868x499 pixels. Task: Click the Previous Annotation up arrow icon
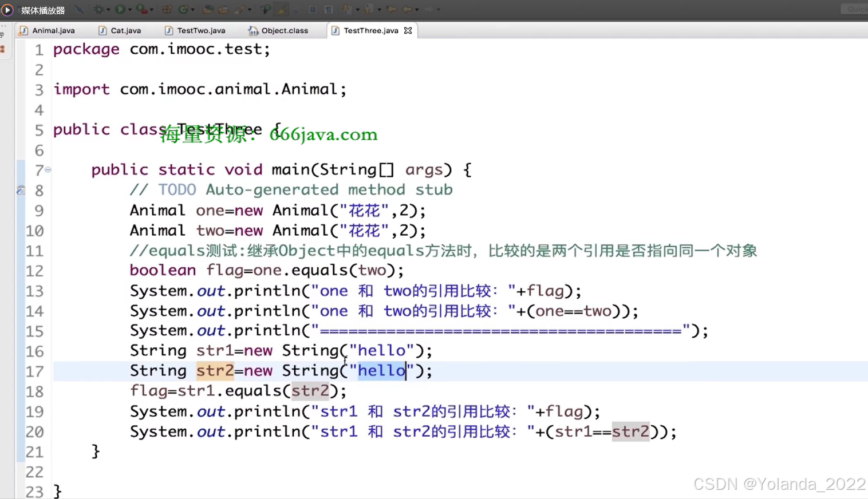click(368, 10)
